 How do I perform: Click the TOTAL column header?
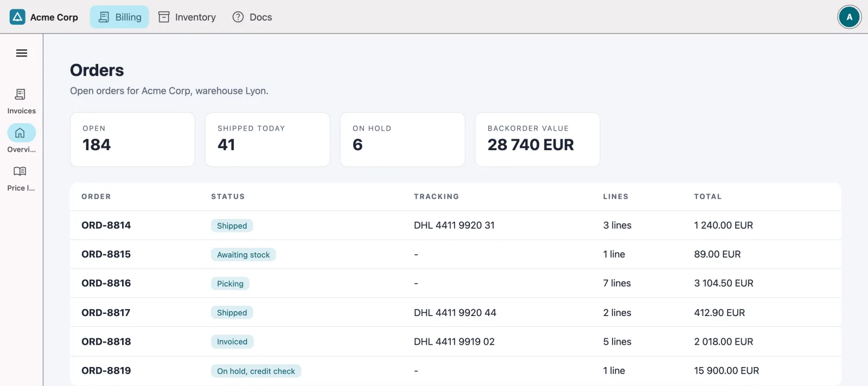[708, 197]
